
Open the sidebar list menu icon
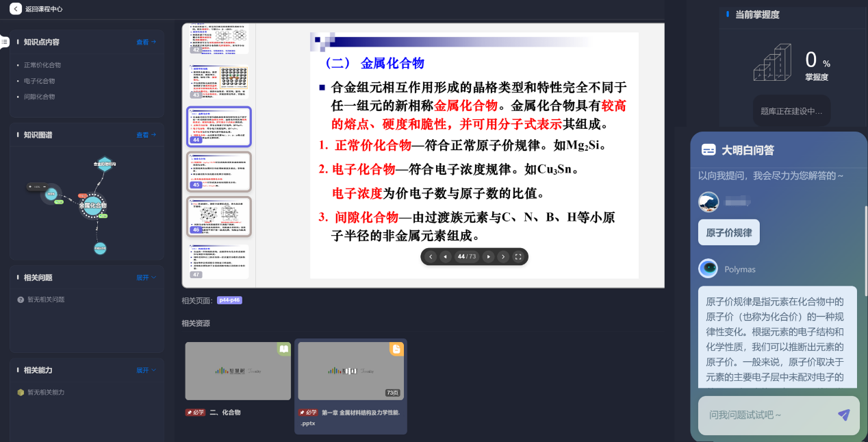click(4, 42)
